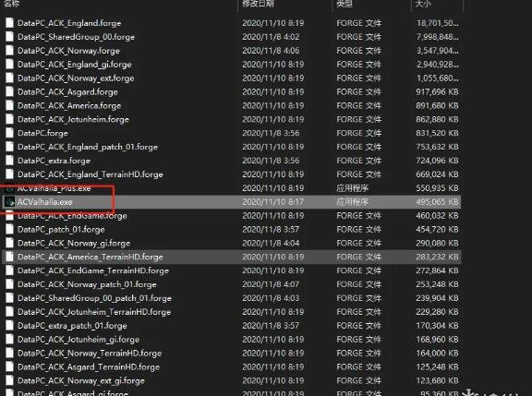This screenshot has height=396, width=532.
Task: Sort by the 大小 (Size) column header
Action: click(x=423, y=4)
